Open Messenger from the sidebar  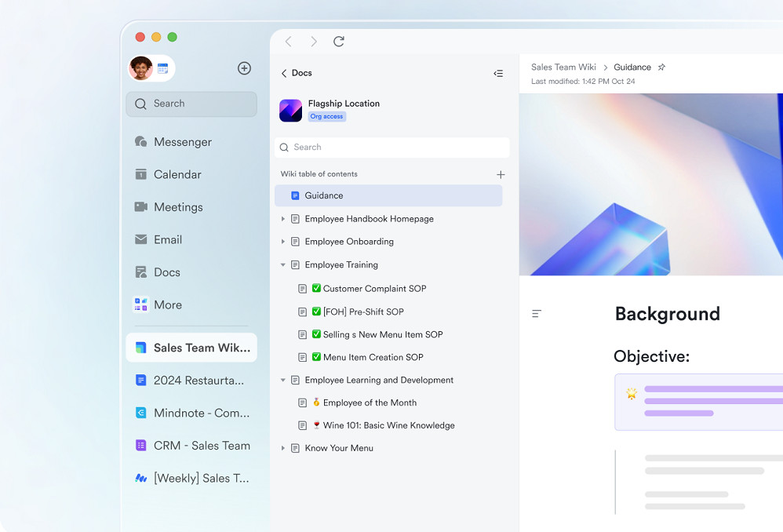pos(182,142)
